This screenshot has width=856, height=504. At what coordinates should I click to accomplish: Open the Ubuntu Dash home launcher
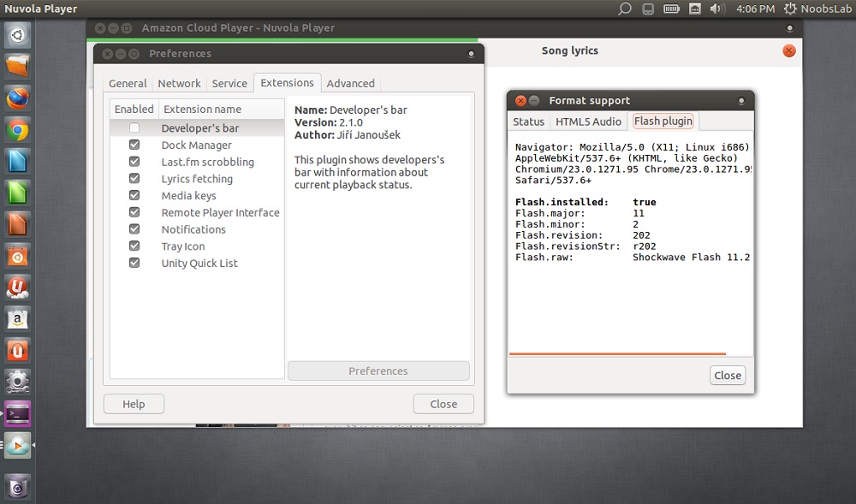pyautogui.click(x=17, y=35)
